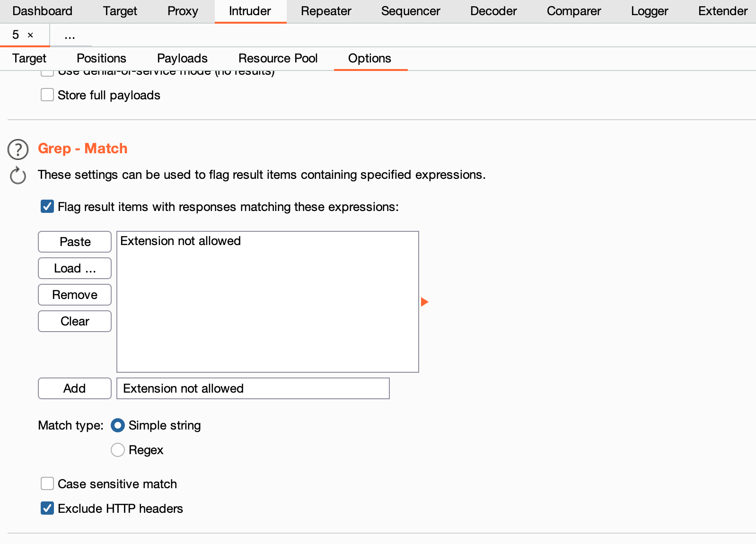Focus the new expression input field
Viewport: 756px width, 544px height.
pos(253,388)
